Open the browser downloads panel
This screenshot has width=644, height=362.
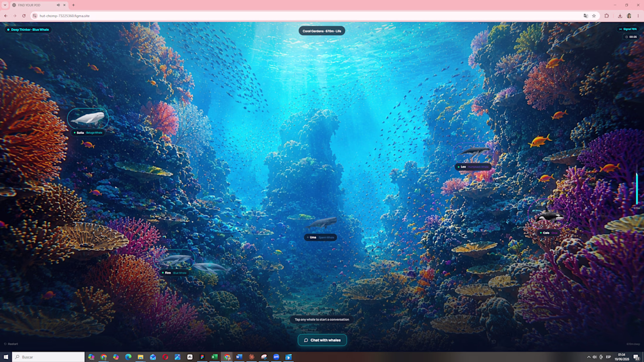click(620, 16)
